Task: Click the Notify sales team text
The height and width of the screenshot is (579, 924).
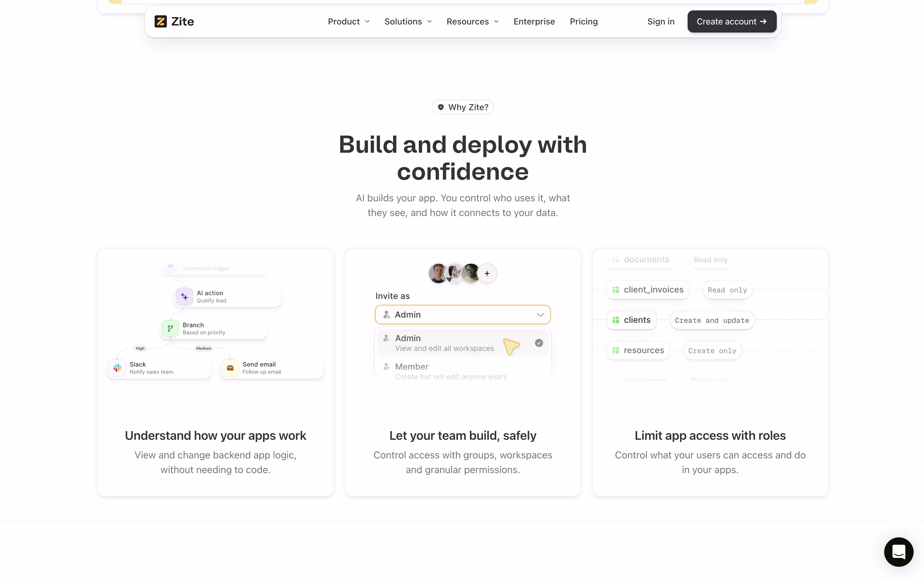Action: coord(151,372)
